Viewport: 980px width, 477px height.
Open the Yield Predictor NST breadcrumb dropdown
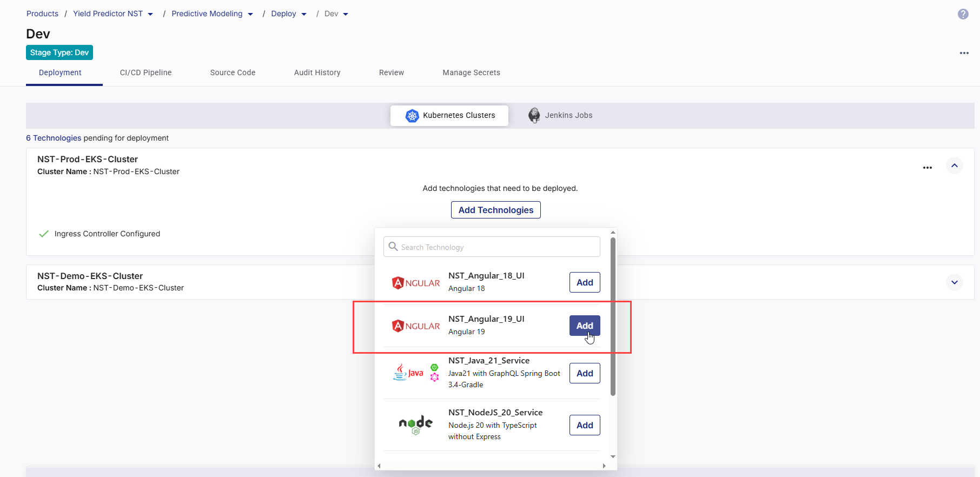150,14
